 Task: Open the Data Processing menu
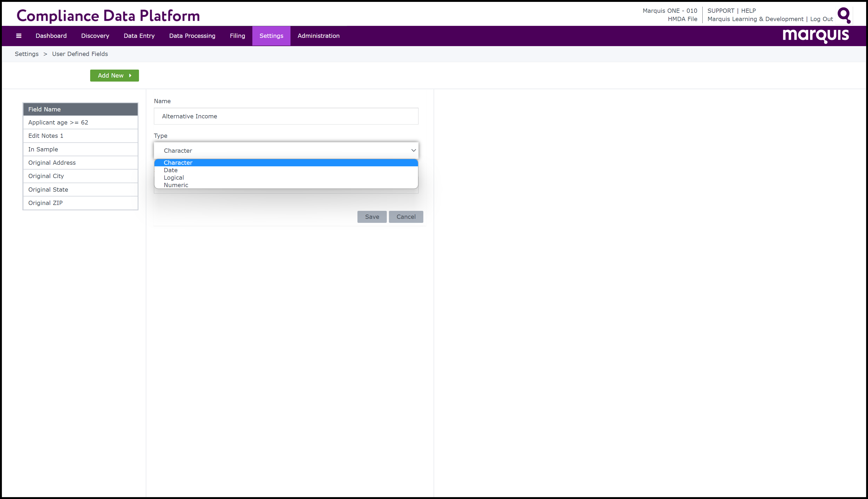(192, 36)
